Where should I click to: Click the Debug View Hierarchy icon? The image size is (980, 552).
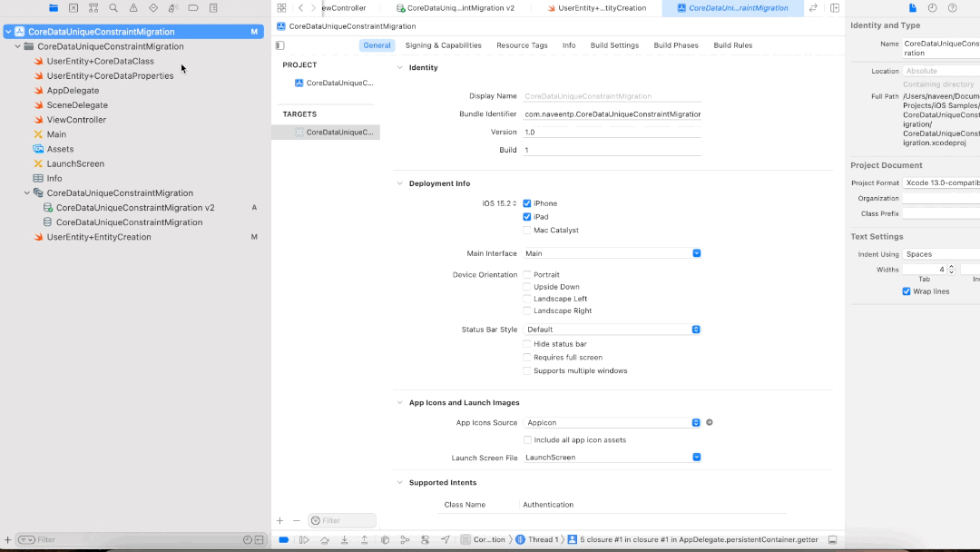pos(385,539)
